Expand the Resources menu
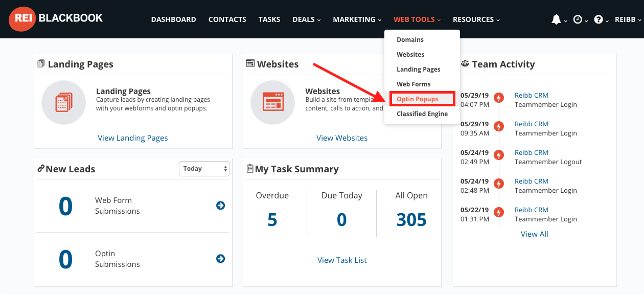 [476, 19]
